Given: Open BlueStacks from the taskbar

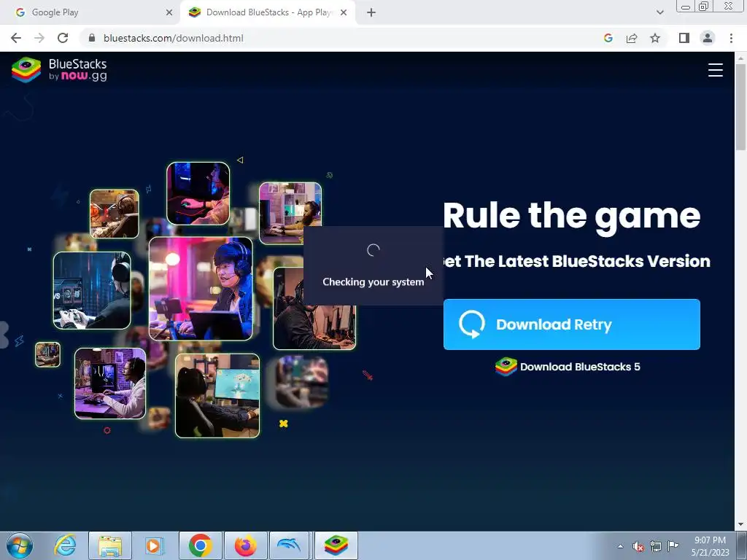Looking at the screenshot, I should pos(336,545).
